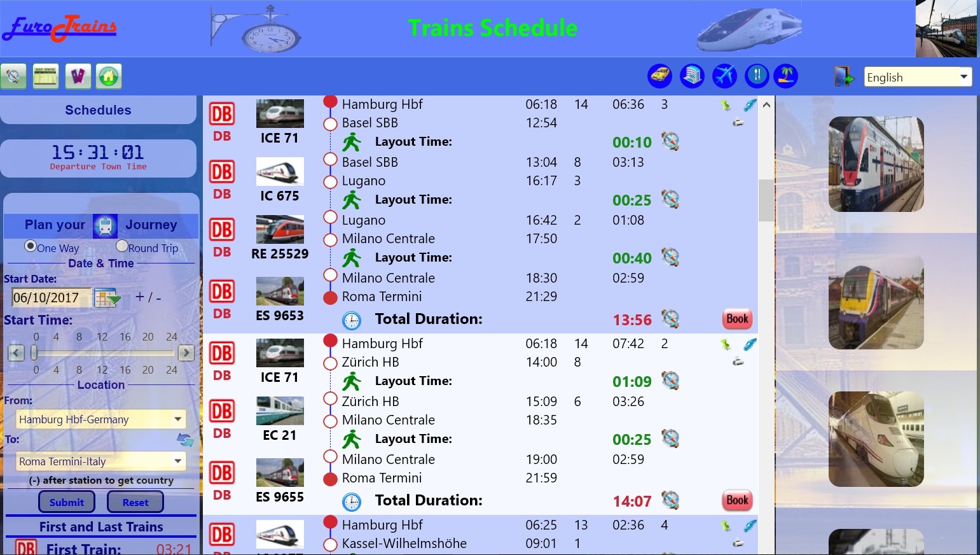Swap From and To stations icon
The height and width of the screenshot is (555, 980).
click(185, 439)
